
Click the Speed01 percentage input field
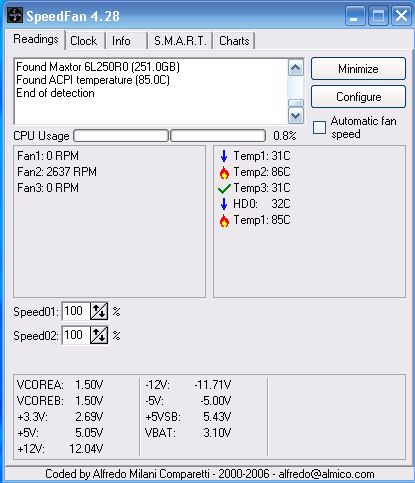(x=76, y=311)
